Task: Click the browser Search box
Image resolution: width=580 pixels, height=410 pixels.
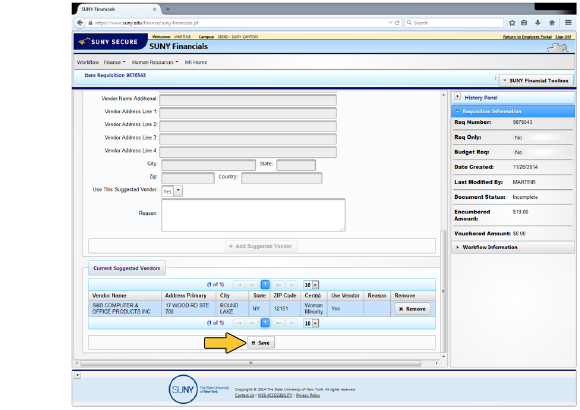Action: pyautogui.click(x=454, y=23)
